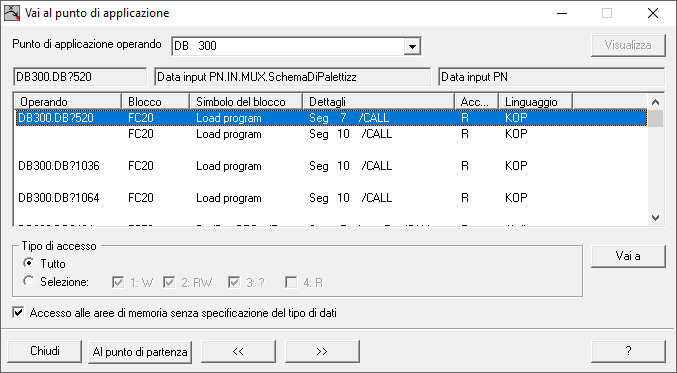The image size is (677, 373).
Task: Click Al punto di partenza button
Action: click(140, 351)
